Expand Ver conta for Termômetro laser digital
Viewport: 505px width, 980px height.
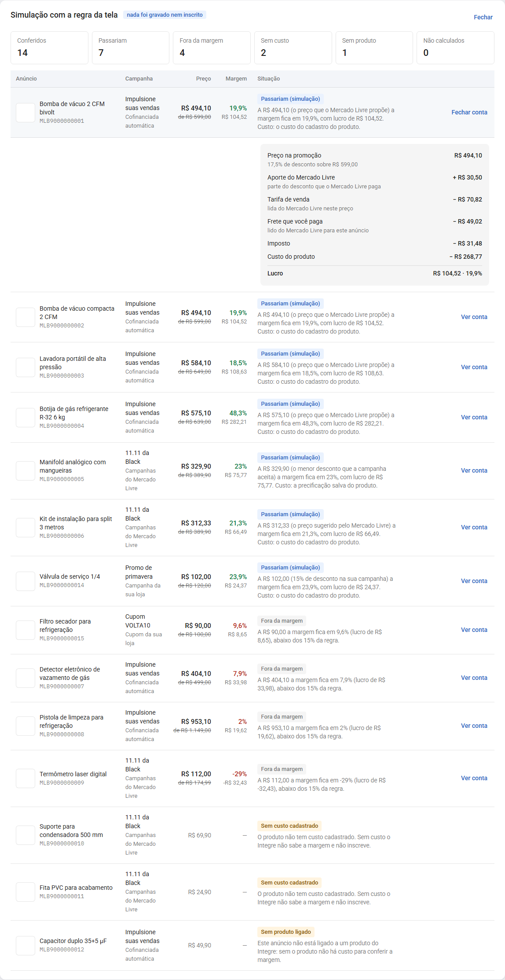pos(474,778)
